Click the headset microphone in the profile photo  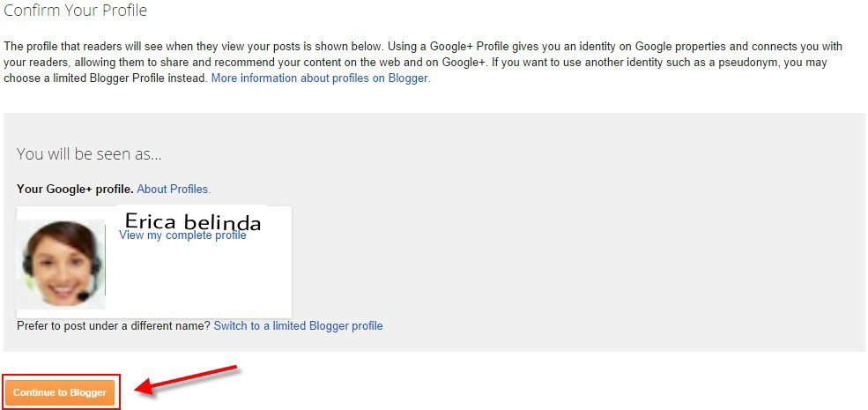85,294
